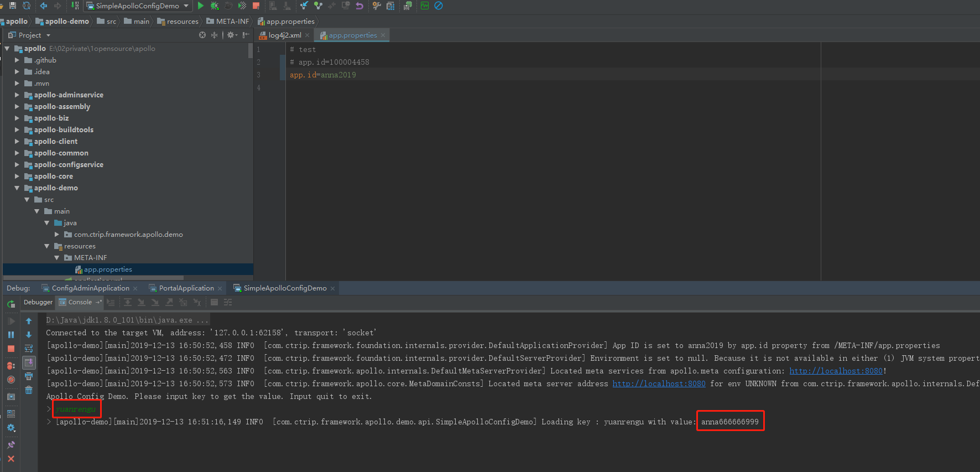The height and width of the screenshot is (472, 980).
Task: Hide the Project tool window
Action: point(246,35)
